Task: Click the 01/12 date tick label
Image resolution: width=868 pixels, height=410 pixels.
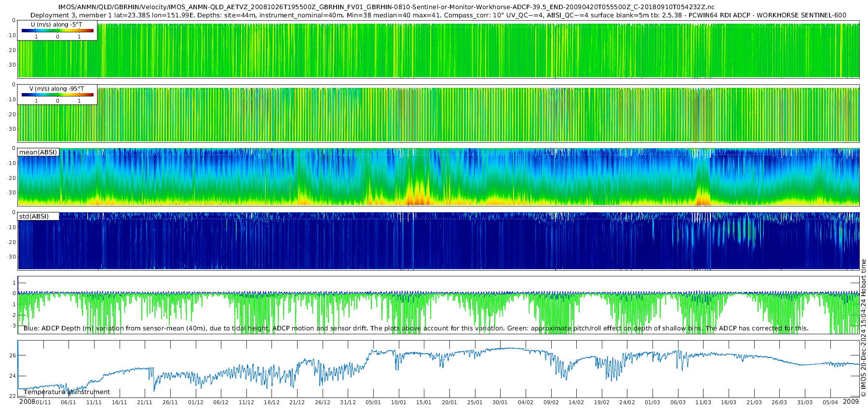Action: click(x=195, y=402)
